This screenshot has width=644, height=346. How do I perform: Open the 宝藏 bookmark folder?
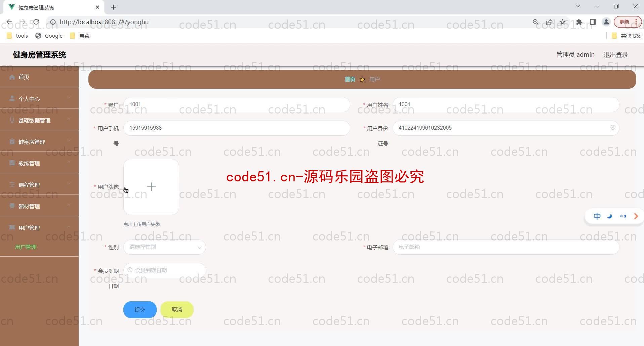80,36
